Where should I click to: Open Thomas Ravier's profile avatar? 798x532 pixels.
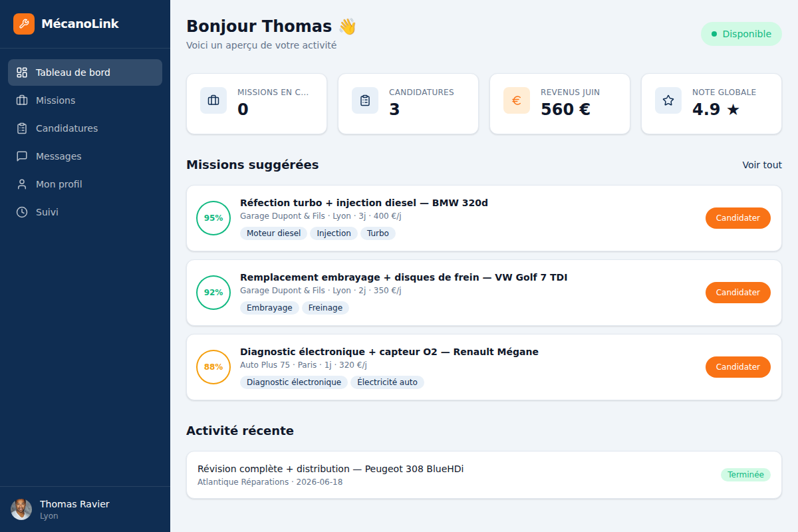[x=21, y=509]
